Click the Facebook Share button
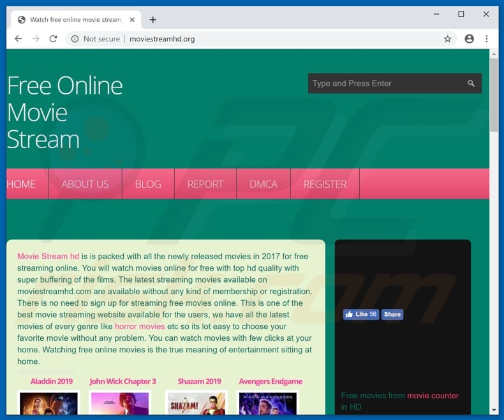The width and height of the screenshot is (504, 420). (x=392, y=314)
